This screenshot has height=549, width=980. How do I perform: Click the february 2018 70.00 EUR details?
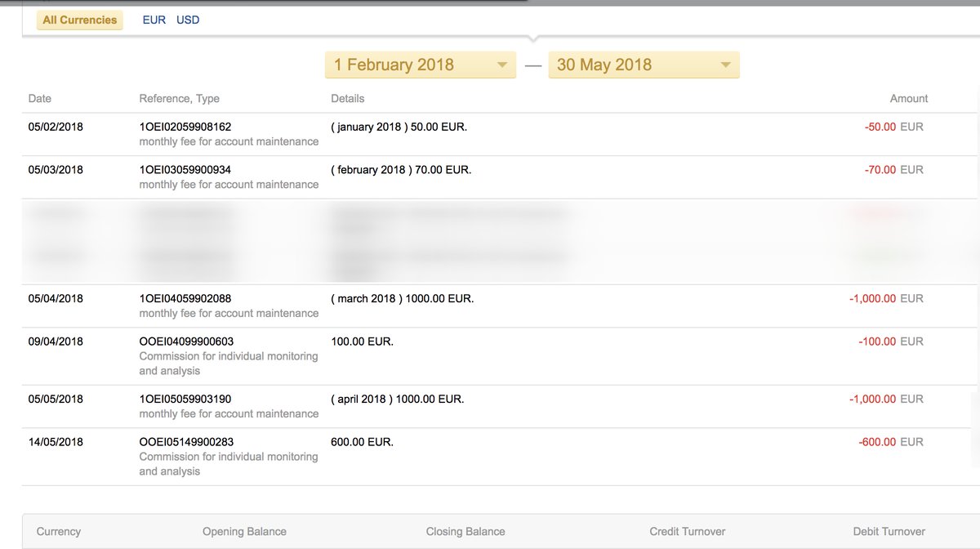click(401, 170)
